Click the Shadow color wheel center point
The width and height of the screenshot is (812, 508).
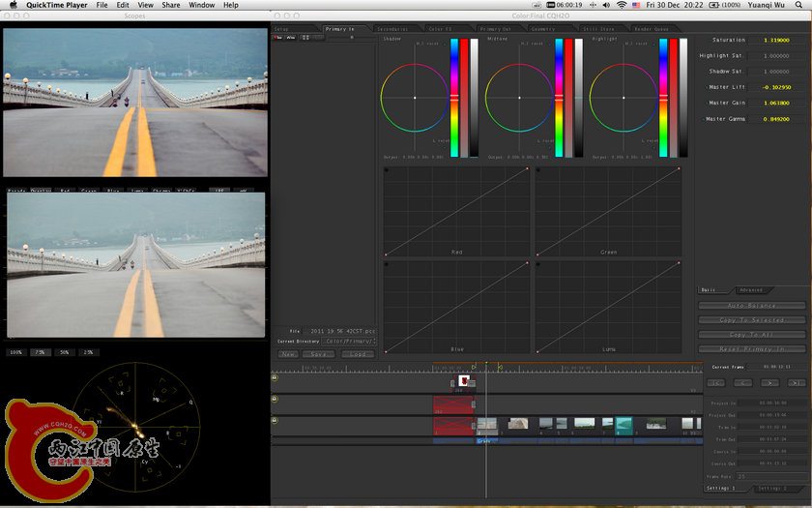pyautogui.click(x=415, y=98)
